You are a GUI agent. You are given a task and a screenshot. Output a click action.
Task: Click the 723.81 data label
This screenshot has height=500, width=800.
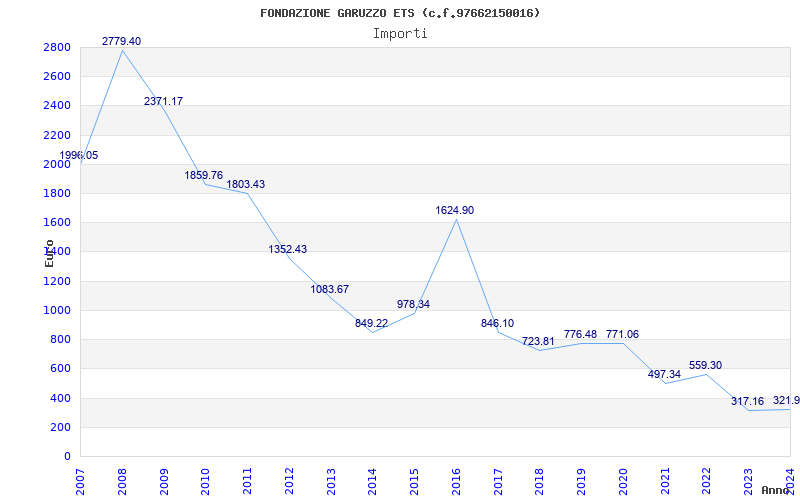(538, 341)
